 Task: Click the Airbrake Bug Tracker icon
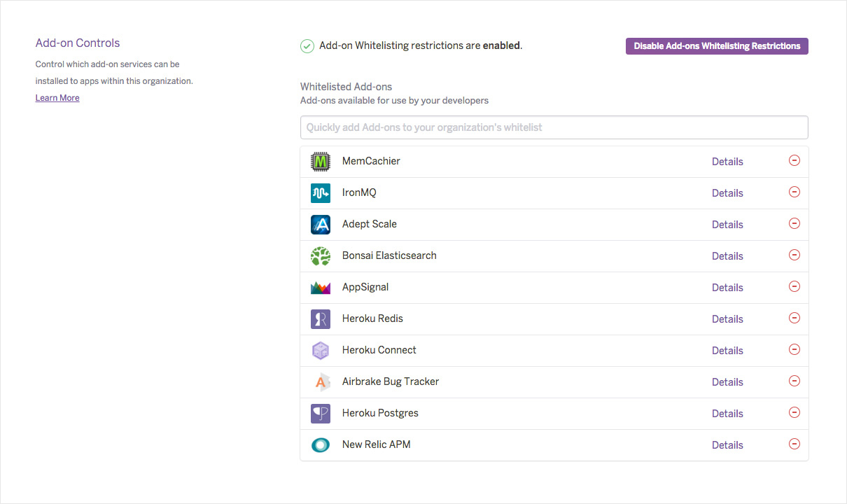[x=320, y=381]
